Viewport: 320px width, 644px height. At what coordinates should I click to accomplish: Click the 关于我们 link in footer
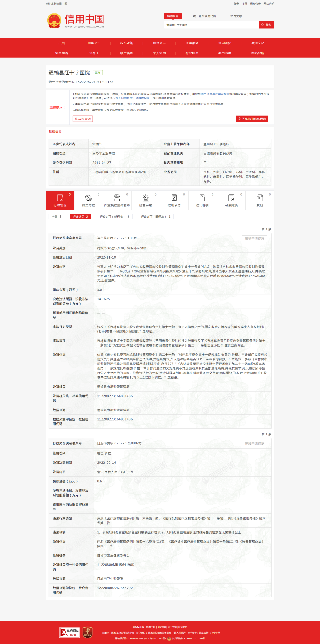[172, 627]
